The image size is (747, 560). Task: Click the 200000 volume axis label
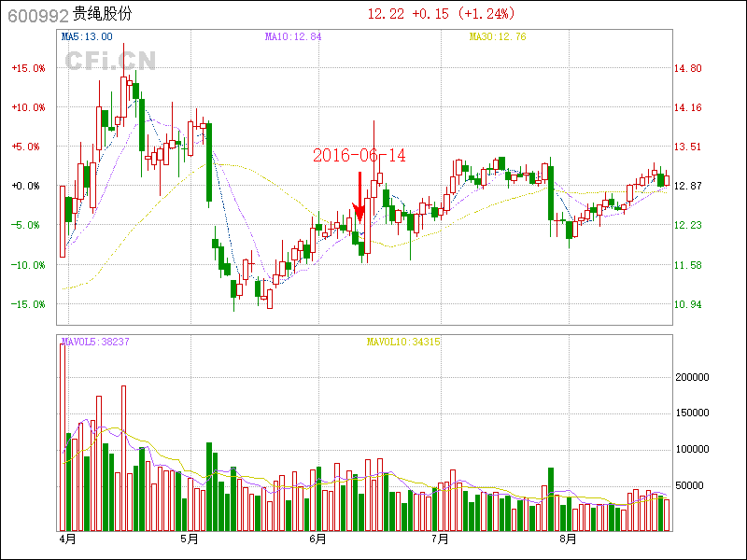695,377
